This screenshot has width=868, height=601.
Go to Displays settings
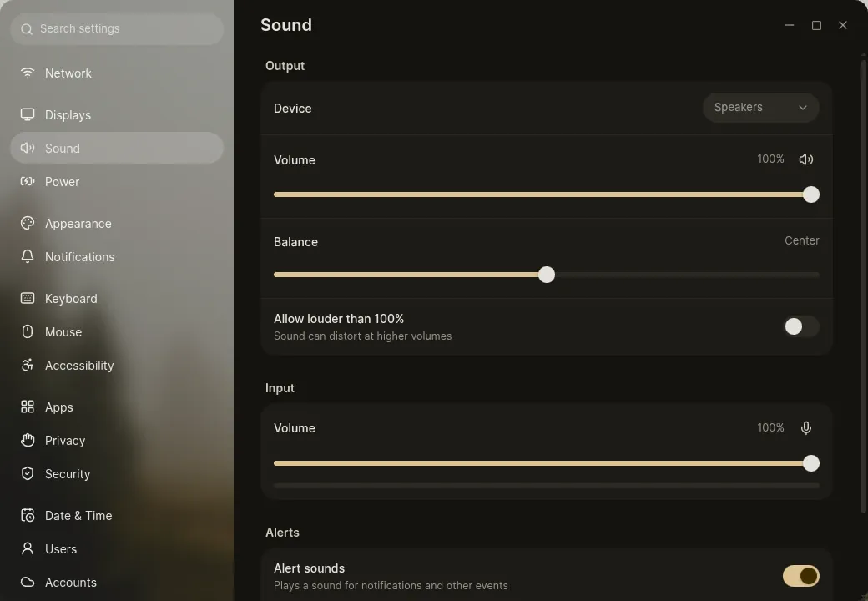(117, 114)
